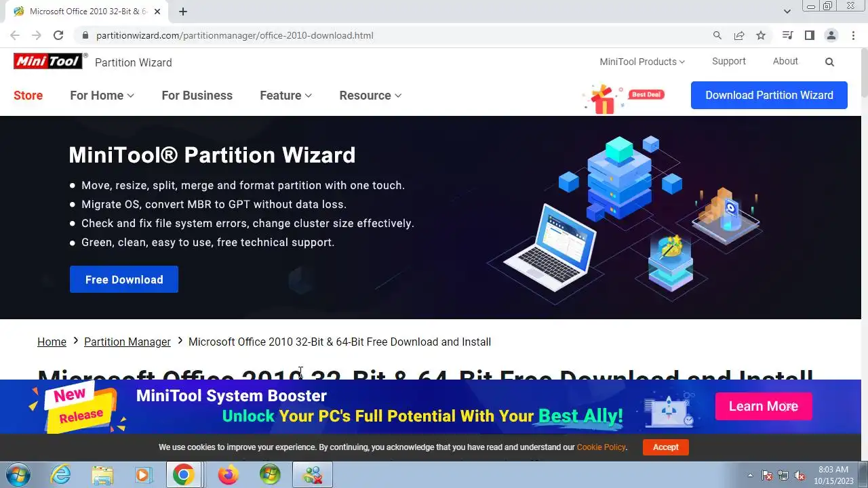Open Windows Explorer folder from taskbar

click(x=102, y=475)
